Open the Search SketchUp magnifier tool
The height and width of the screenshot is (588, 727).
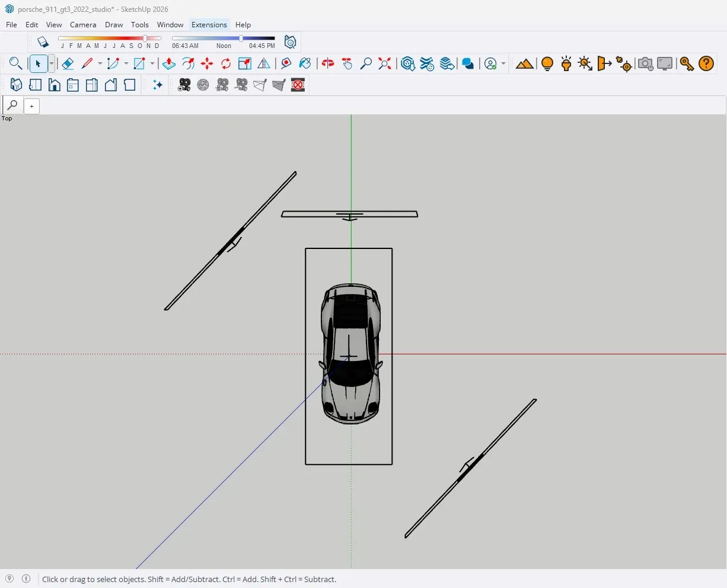pos(16,63)
